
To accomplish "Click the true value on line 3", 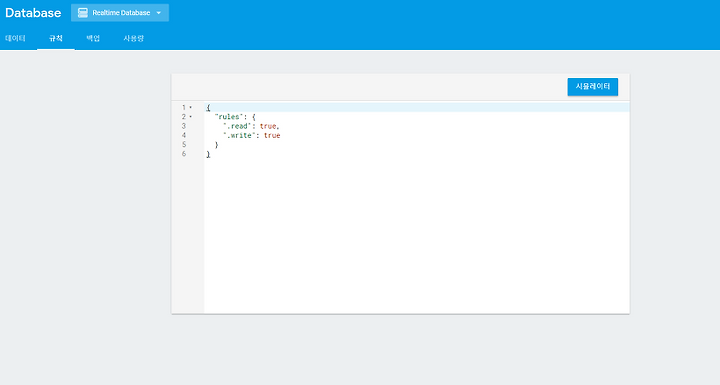I will (268, 126).
